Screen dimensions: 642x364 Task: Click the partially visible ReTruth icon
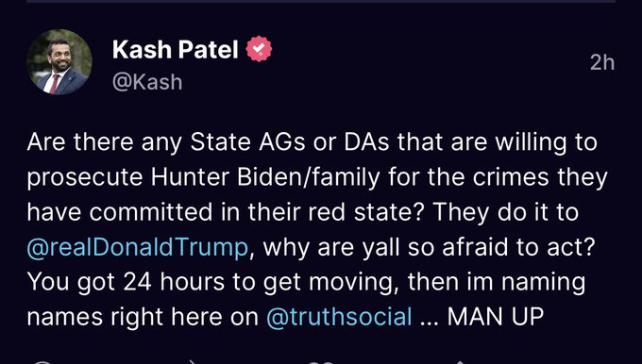pyautogui.click(x=193, y=362)
